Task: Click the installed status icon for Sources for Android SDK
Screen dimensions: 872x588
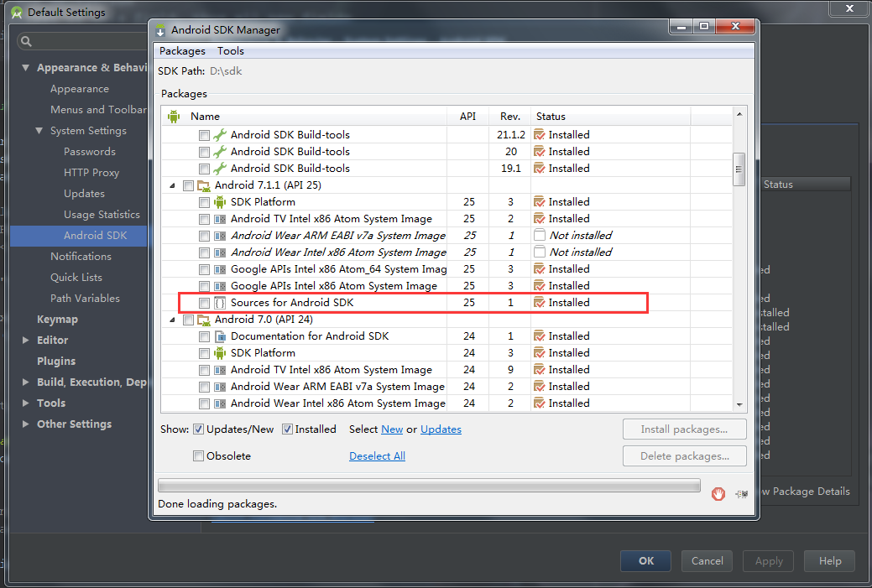Action: click(x=539, y=302)
